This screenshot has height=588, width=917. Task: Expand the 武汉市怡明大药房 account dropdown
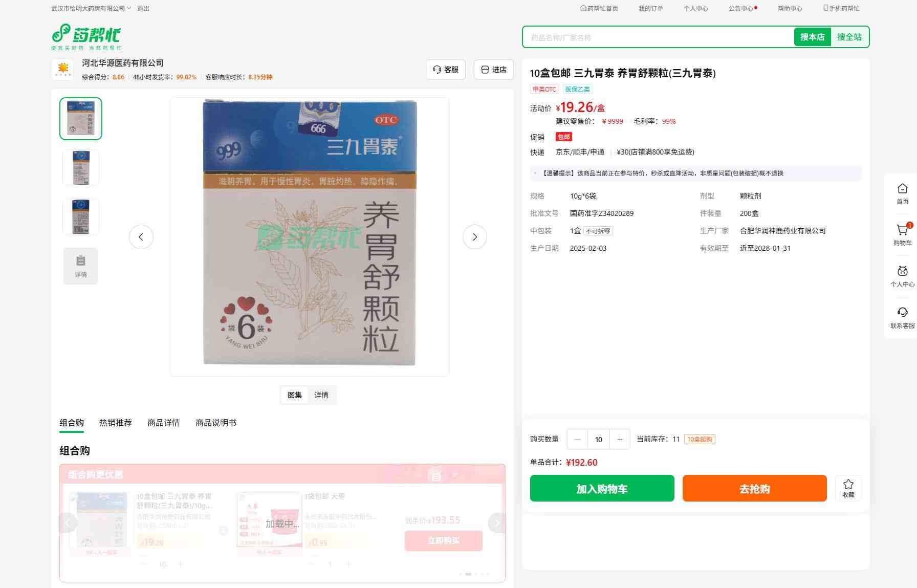tap(91, 8)
